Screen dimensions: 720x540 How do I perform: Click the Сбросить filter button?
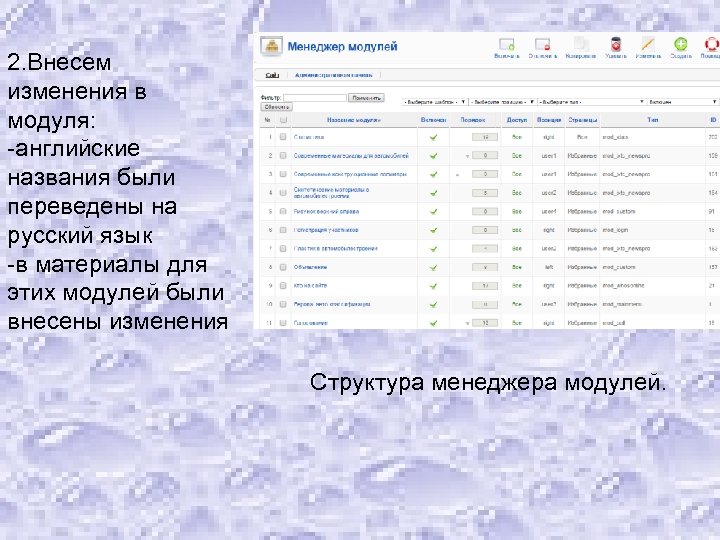(276, 107)
